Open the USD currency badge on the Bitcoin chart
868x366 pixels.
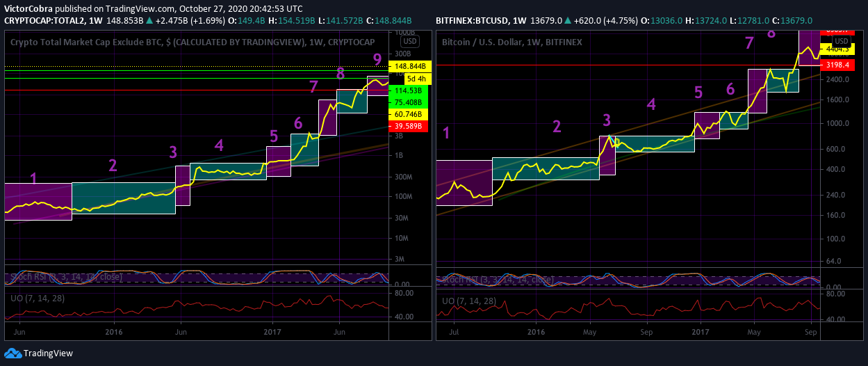pos(842,42)
